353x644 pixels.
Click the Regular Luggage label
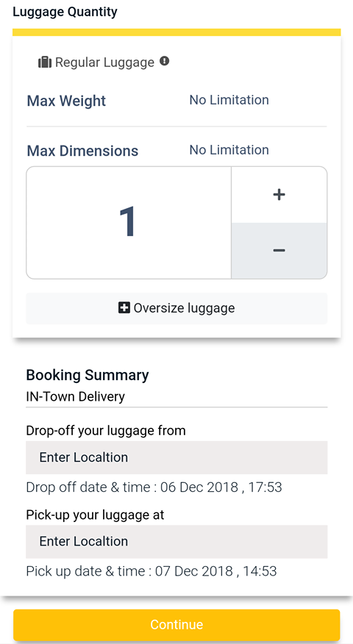coord(104,62)
